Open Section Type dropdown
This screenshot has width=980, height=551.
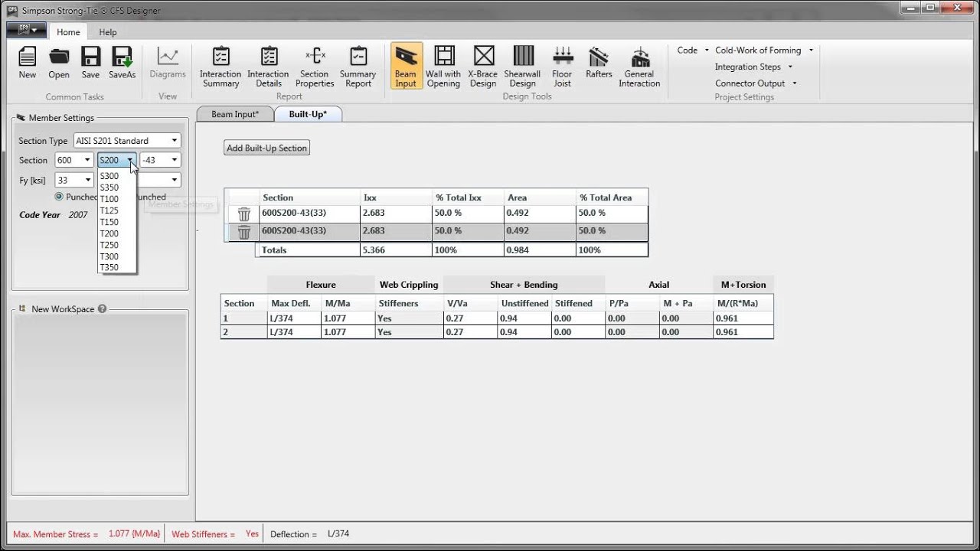pos(127,141)
